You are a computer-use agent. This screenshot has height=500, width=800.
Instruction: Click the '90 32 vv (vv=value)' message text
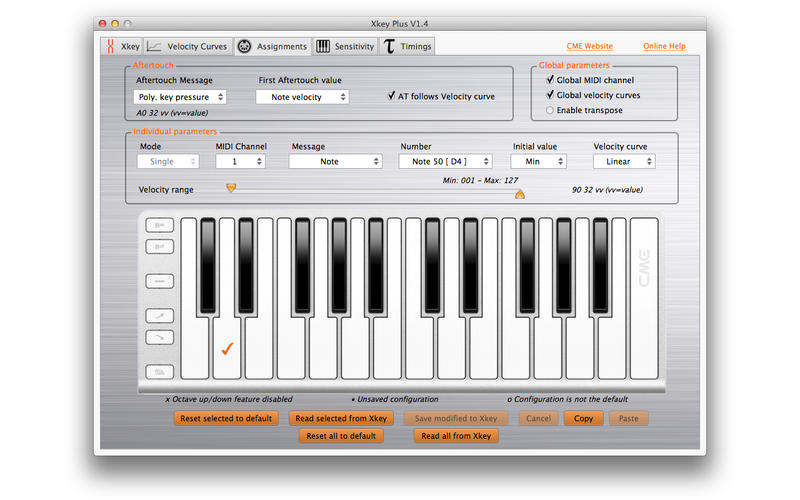click(607, 190)
